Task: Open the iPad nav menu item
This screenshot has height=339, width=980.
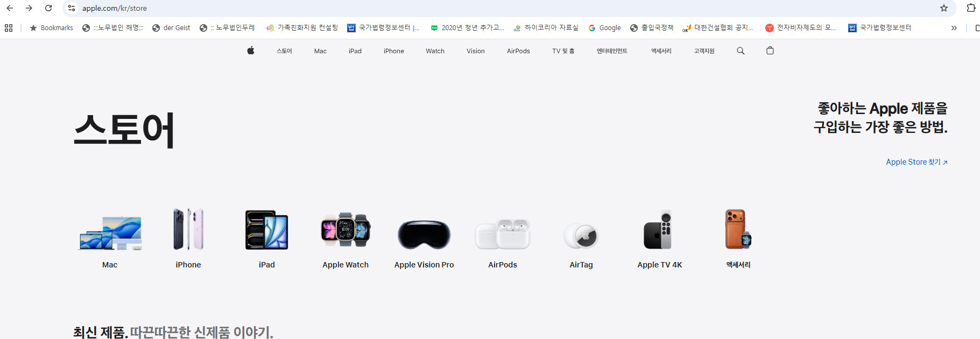Action: point(355,51)
